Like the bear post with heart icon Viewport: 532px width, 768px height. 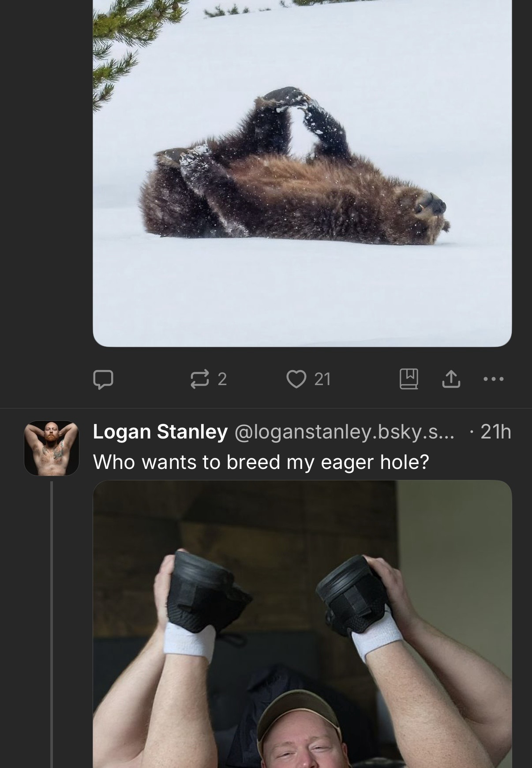click(296, 379)
